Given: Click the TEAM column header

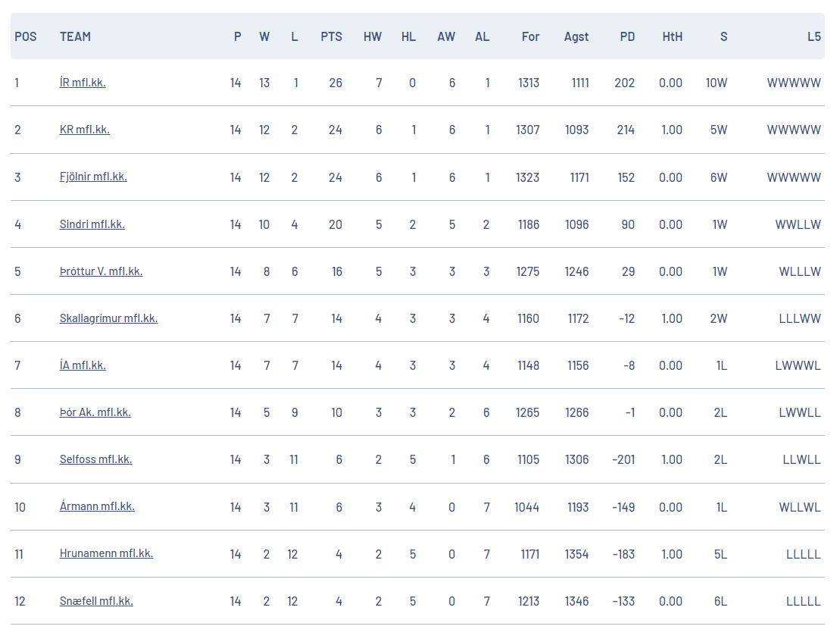Looking at the screenshot, I should tap(75, 36).
